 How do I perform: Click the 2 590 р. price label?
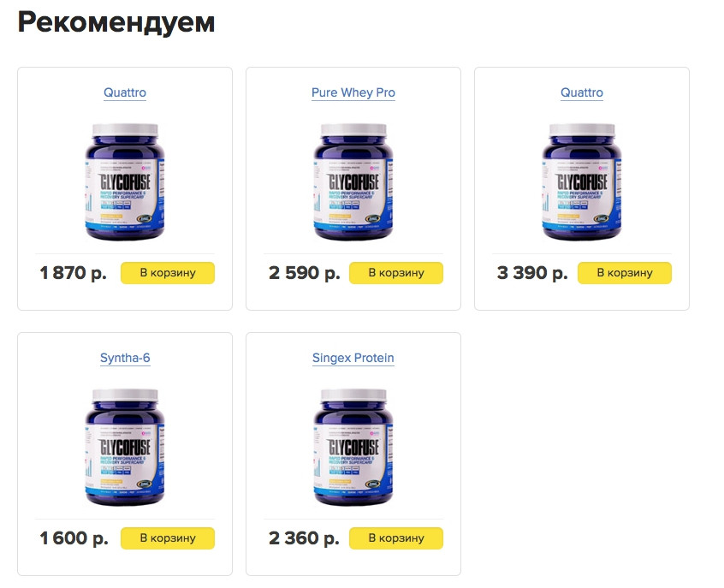(x=305, y=273)
